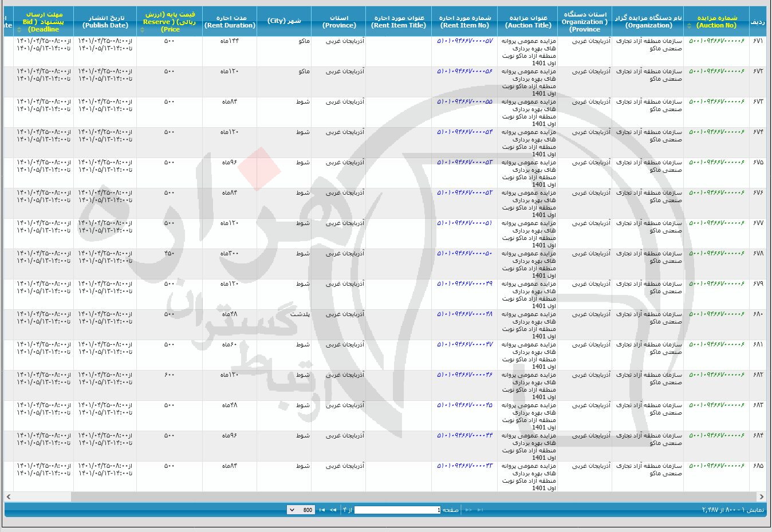This screenshot has height=532, width=772.
Task: Open the 800 rows-per-page dropdown
Action: (x=300, y=510)
